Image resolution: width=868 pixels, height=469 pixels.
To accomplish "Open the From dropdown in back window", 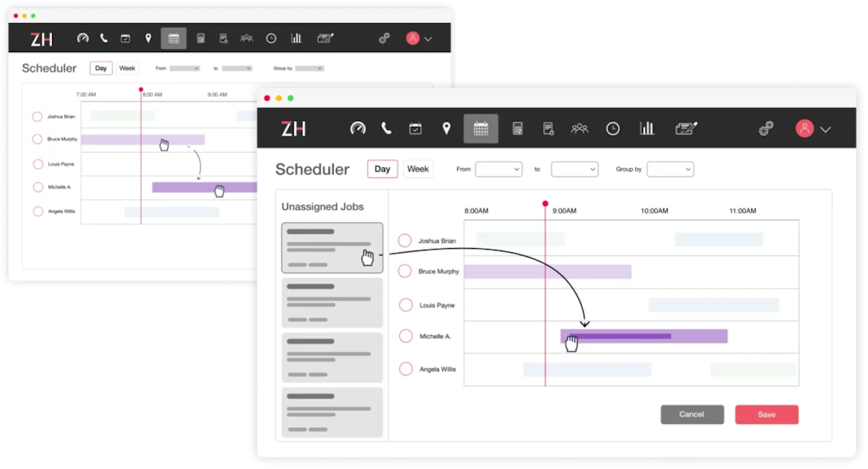I will (x=184, y=69).
